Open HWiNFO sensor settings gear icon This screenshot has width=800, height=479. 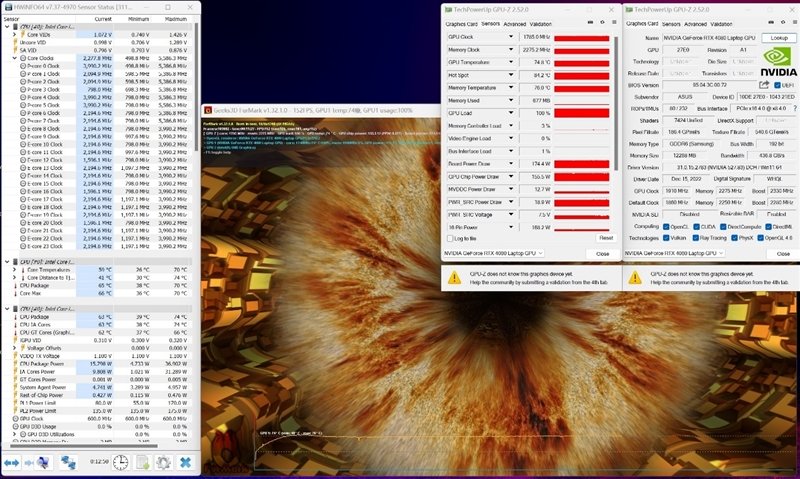(163, 463)
